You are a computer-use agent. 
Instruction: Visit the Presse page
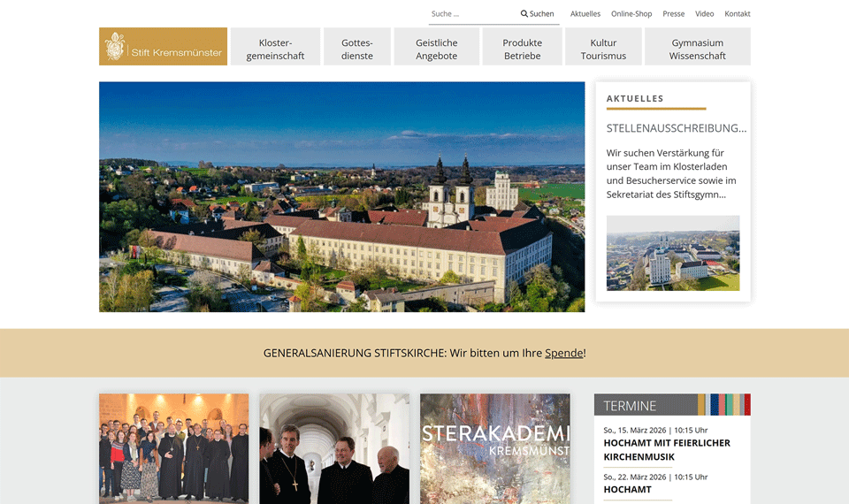pyautogui.click(x=673, y=14)
